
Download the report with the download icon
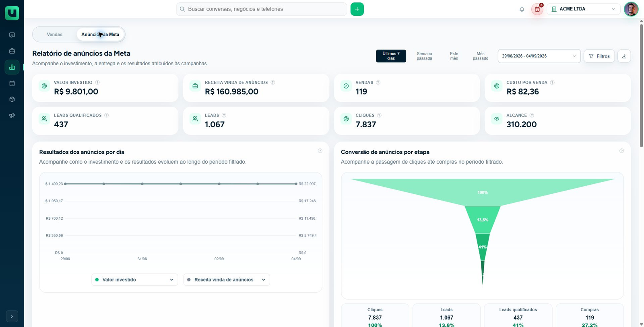pos(624,56)
